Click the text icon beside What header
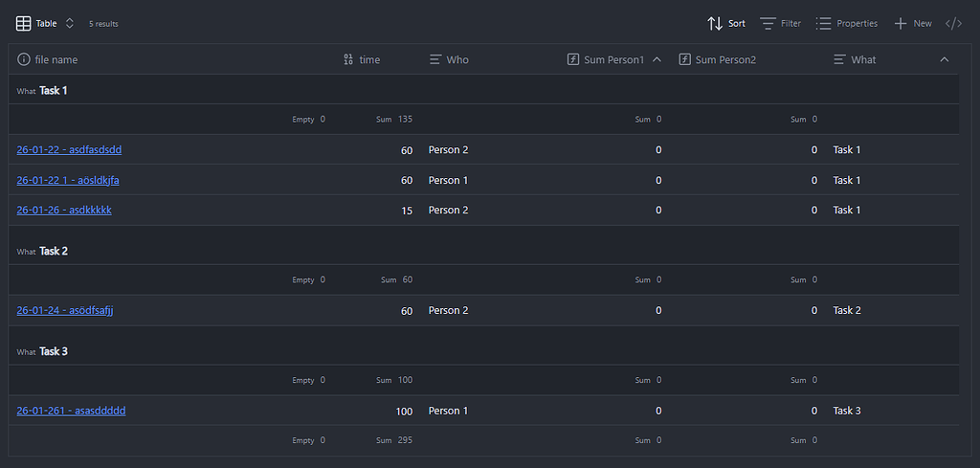This screenshot has width=980, height=468. (840, 59)
